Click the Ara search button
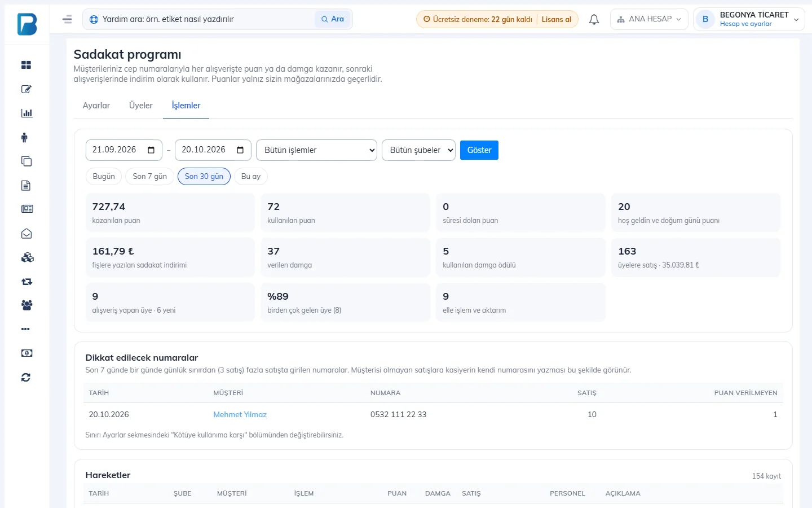 pos(333,19)
